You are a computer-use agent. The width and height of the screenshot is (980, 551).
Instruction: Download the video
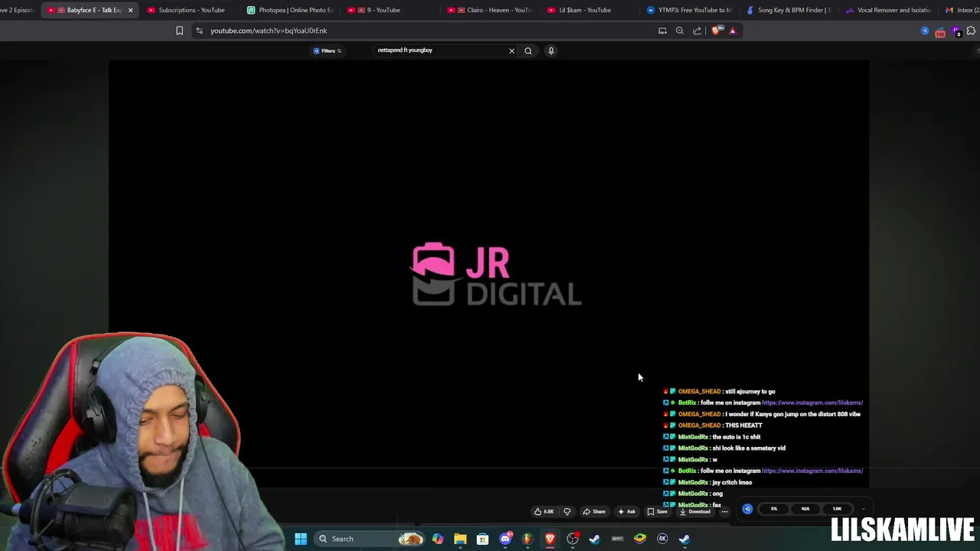[695, 512]
